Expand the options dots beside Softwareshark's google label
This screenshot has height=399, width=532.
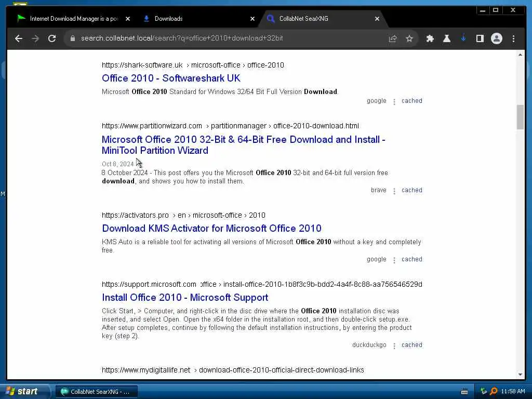pos(394,102)
